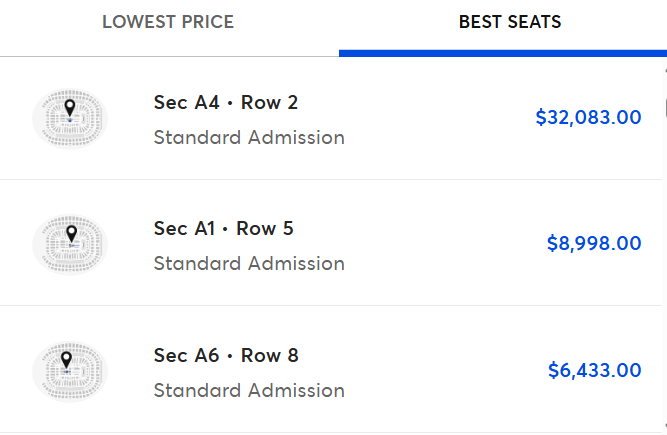Click the location pin for Sec A1
Image resolution: width=667 pixels, height=435 pixels.
coord(71,233)
